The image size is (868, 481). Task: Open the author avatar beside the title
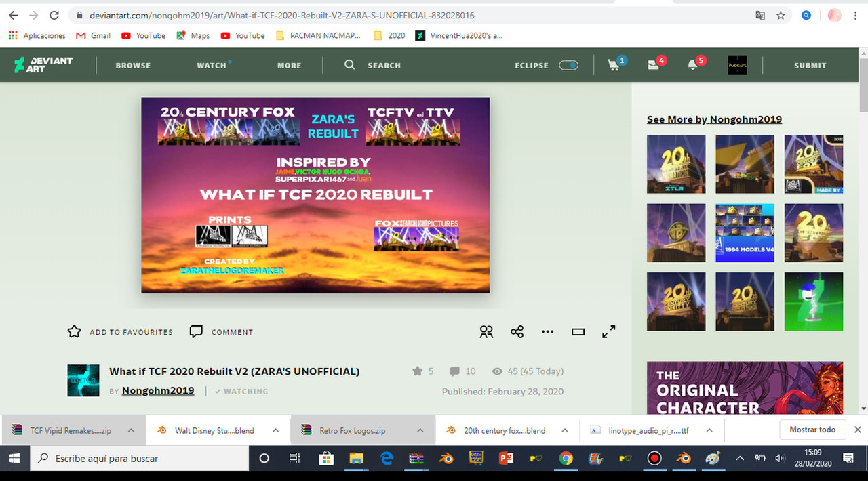coord(83,381)
